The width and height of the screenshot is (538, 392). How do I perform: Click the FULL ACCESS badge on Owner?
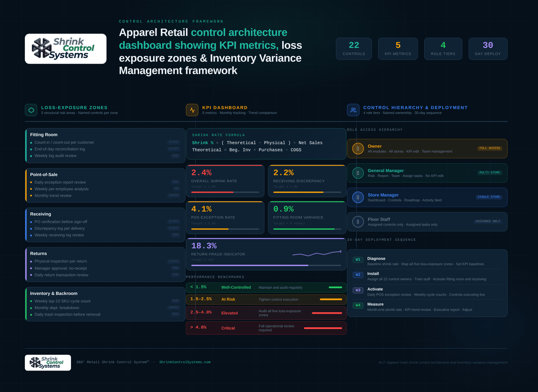coord(490,148)
